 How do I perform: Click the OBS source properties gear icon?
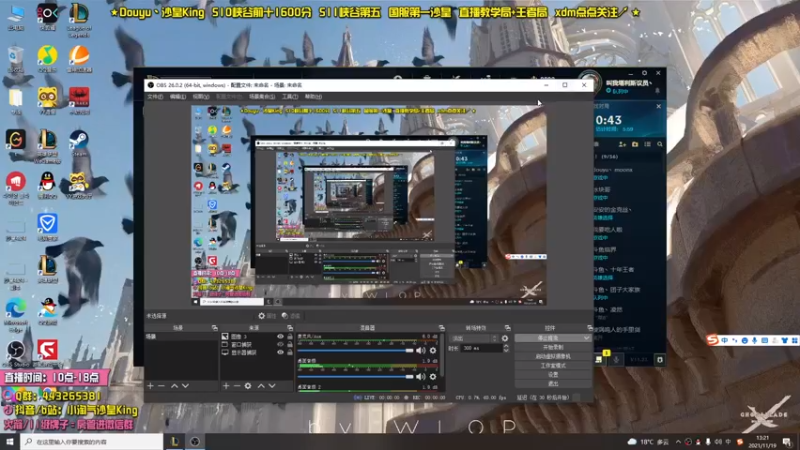(262, 316)
